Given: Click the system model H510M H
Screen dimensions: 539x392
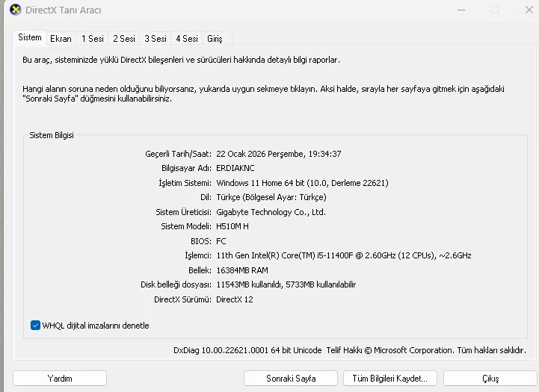Looking at the screenshot, I should tap(232, 226).
